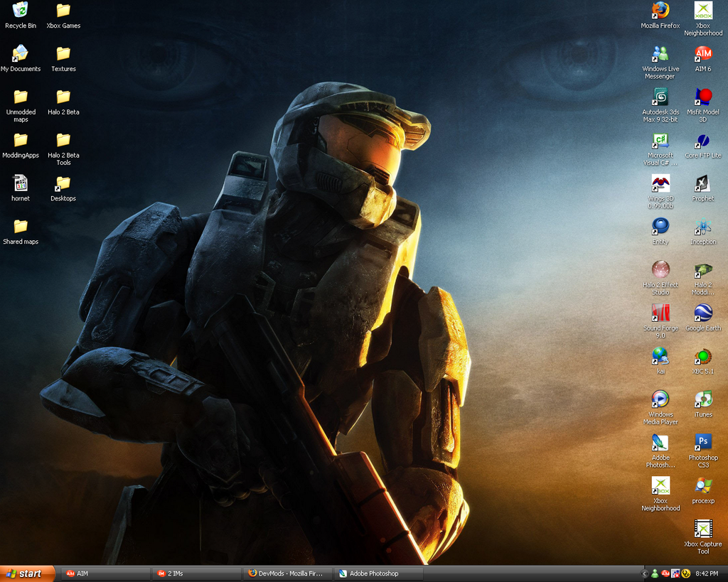Launch Photoshop CS3 shortcut

coord(703,451)
